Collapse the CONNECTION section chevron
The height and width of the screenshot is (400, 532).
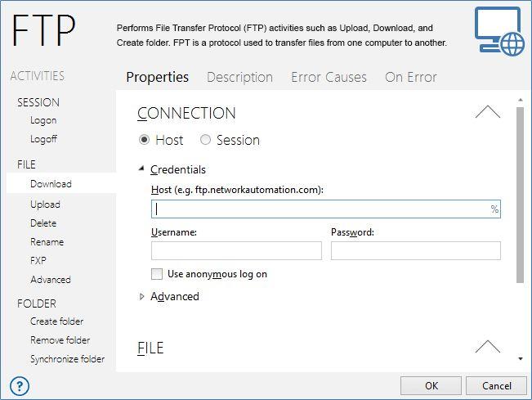click(488, 112)
